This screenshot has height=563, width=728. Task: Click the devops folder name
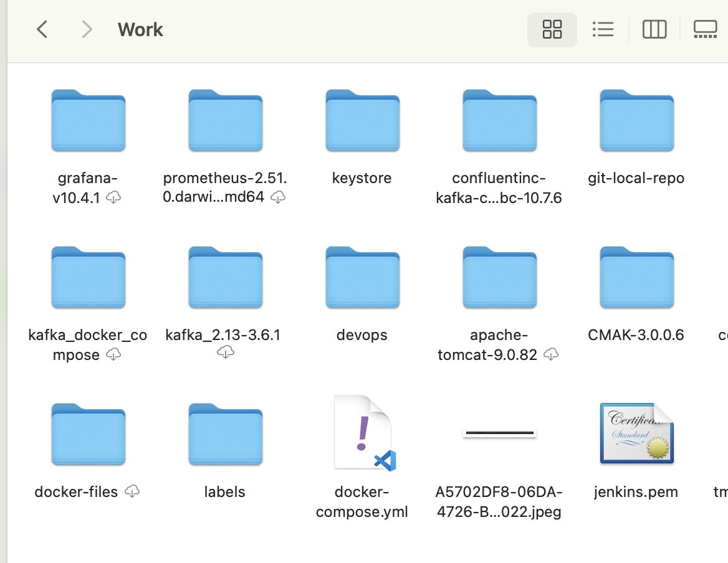(362, 335)
